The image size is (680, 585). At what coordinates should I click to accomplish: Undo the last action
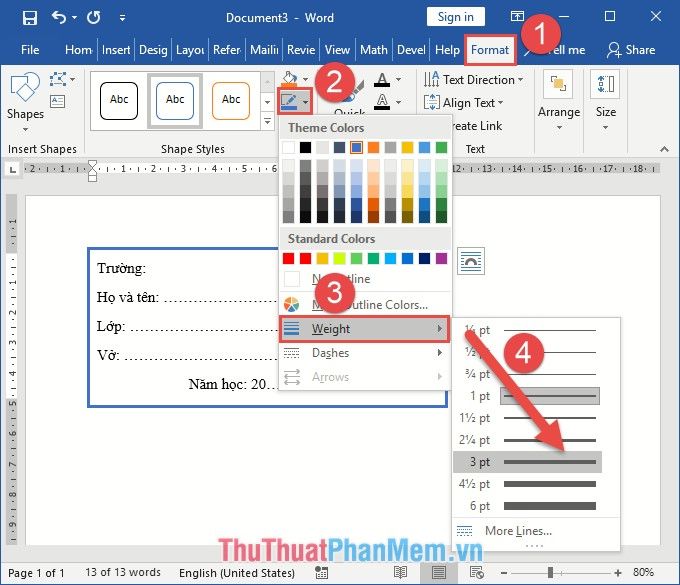59,17
